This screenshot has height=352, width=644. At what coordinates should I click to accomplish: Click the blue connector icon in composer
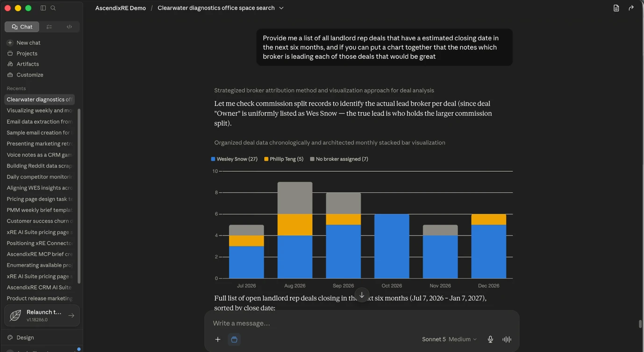[x=234, y=339]
